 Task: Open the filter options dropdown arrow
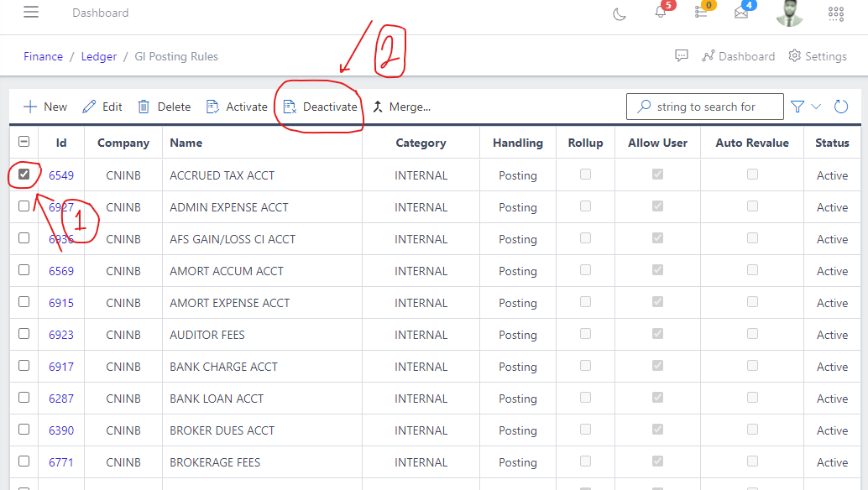[814, 107]
